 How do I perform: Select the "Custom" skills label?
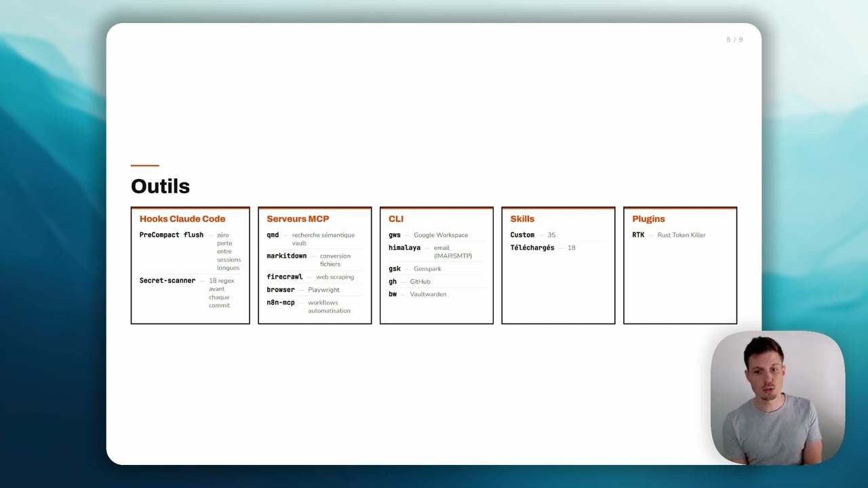point(522,235)
